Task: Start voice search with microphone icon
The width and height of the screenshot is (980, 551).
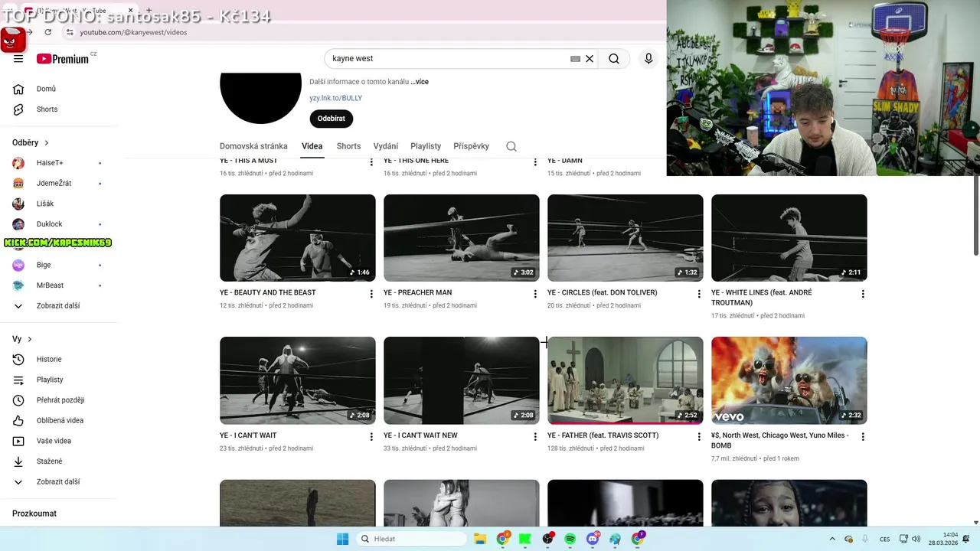Action: tap(648, 58)
